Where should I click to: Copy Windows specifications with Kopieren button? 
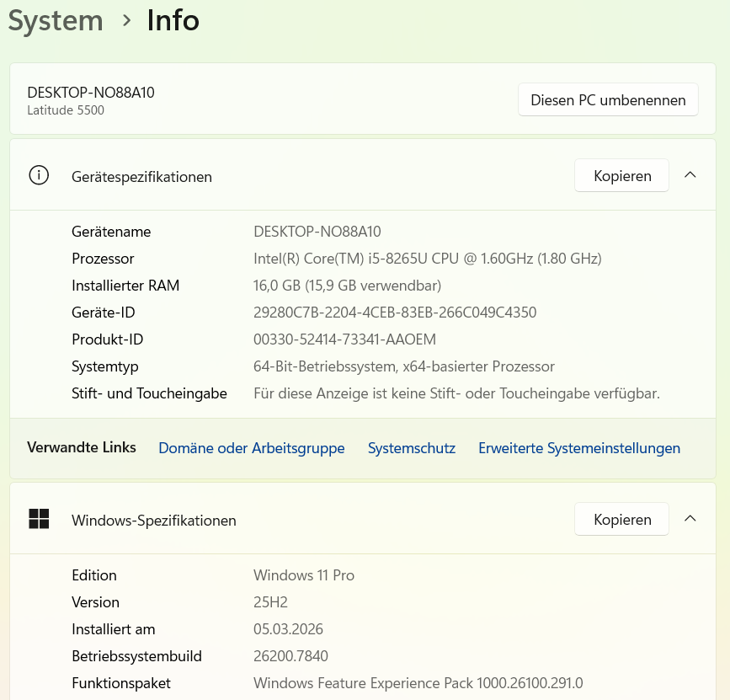point(622,519)
